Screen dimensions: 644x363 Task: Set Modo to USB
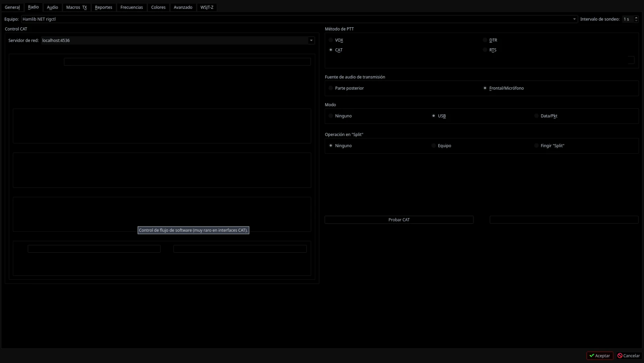pyautogui.click(x=439, y=116)
